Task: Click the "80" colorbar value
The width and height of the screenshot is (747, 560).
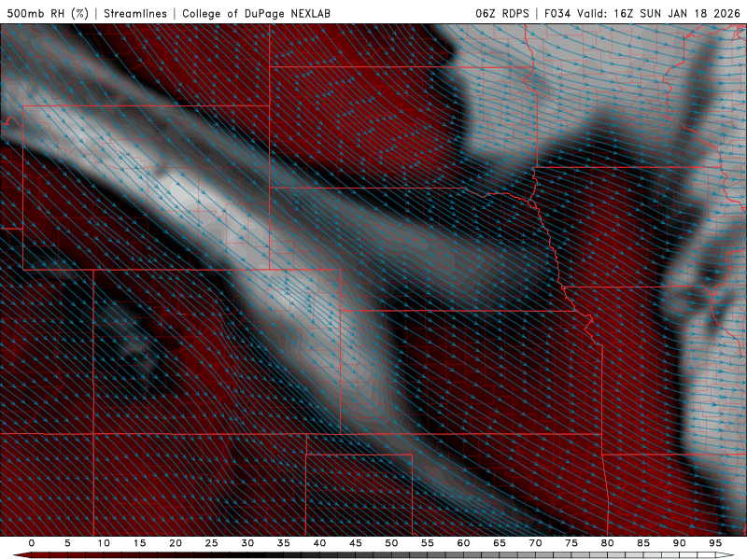Action: pyautogui.click(x=608, y=543)
